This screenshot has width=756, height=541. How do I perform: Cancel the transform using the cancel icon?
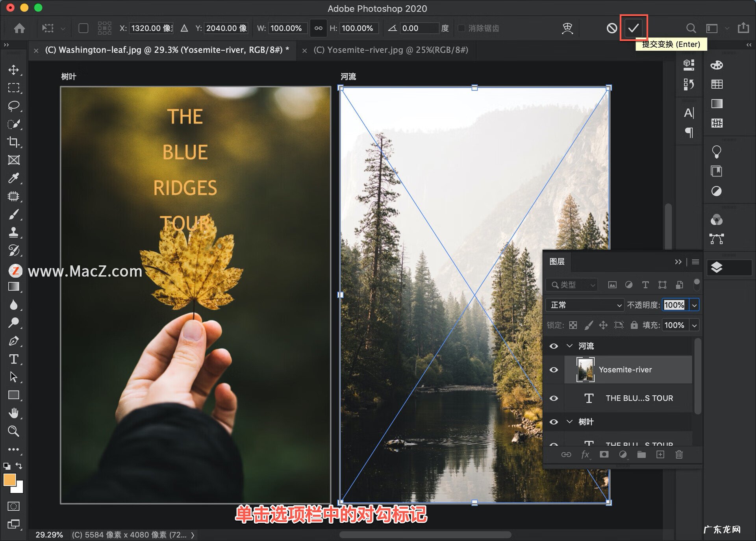pos(611,28)
